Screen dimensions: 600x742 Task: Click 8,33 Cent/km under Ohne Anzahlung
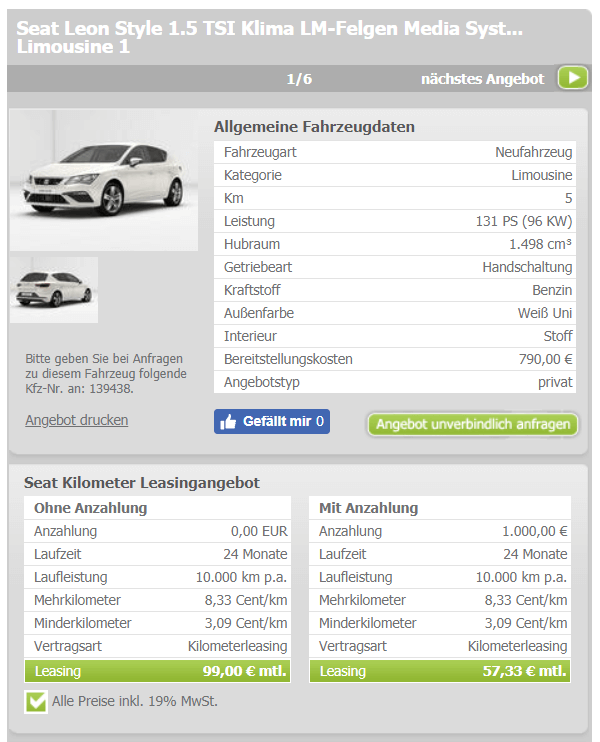246,600
